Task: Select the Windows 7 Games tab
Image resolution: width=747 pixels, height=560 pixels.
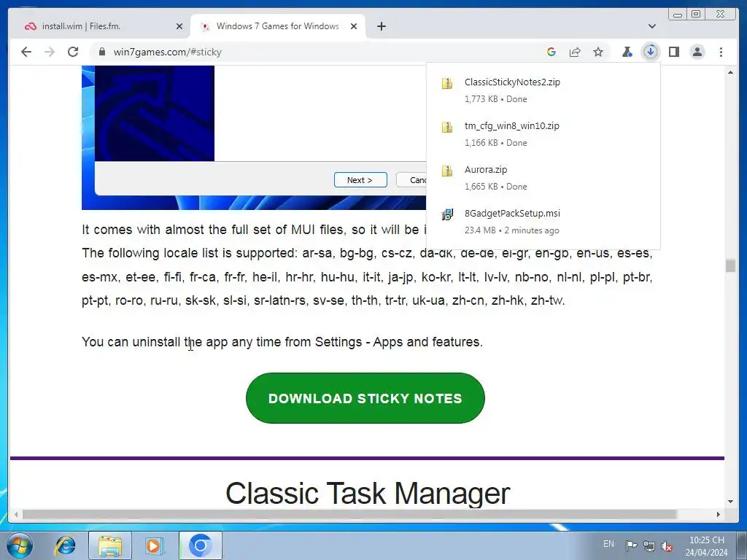Action: coord(278,26)
